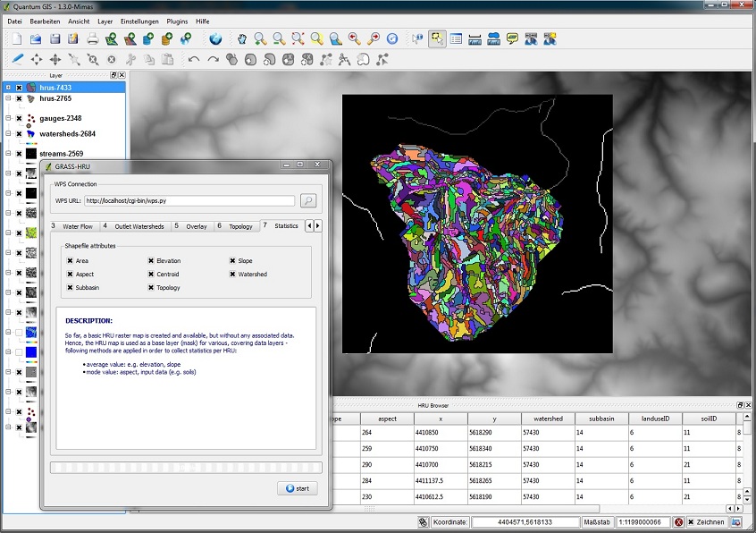This screenshot has width=756, height=533.
Task: Open the attribute table icon
Action: click(456, 38)
